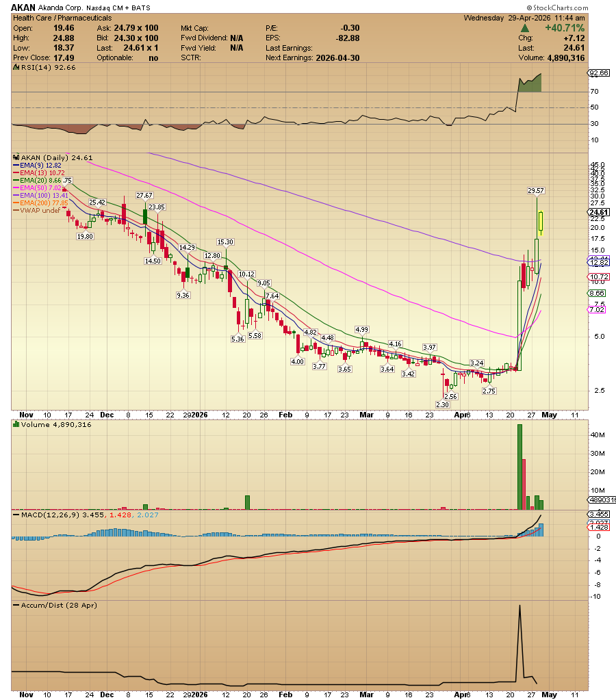Click the RSI(14) indicator icon
The width and height of the screenshot is (616, 700).
pyautogui.click(x=16, y=68)
